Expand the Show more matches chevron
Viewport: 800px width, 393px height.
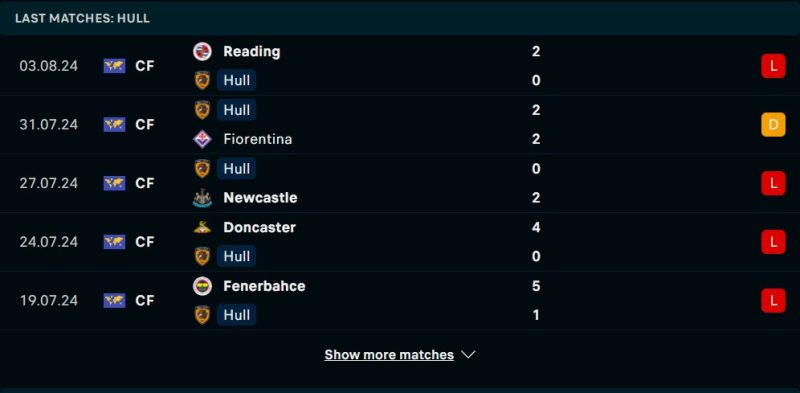tap(468, 355)
